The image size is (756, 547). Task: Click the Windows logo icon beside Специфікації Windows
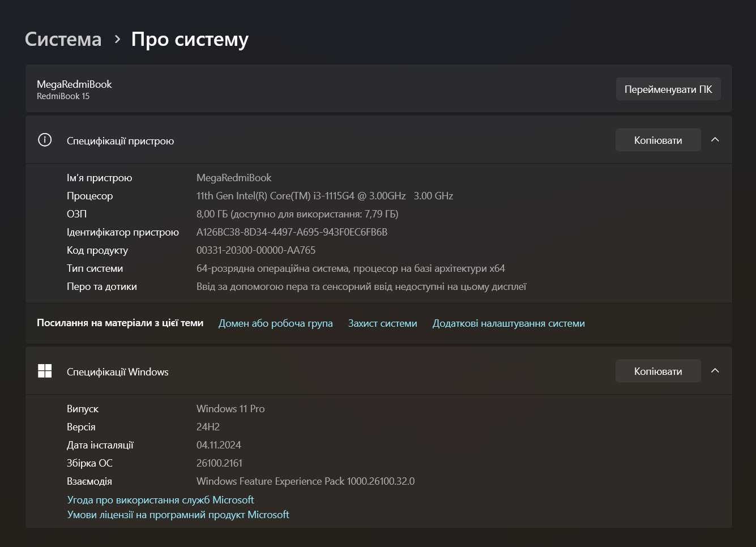45,371
